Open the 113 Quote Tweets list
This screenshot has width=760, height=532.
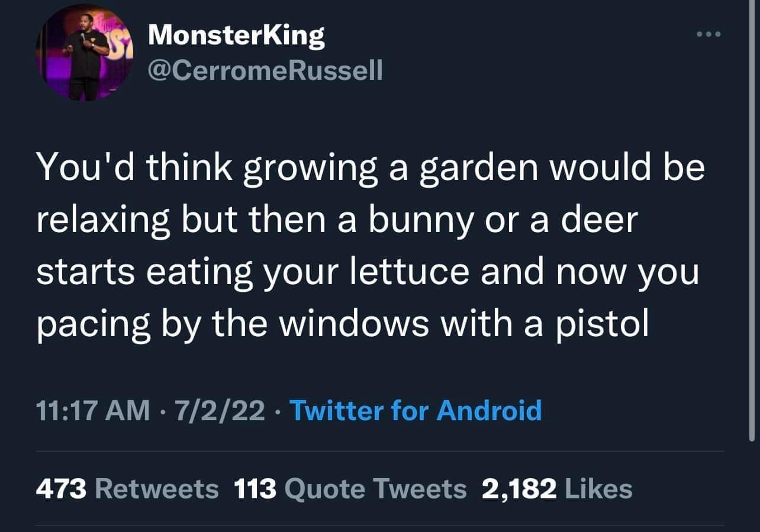click(x=350, y=489)
